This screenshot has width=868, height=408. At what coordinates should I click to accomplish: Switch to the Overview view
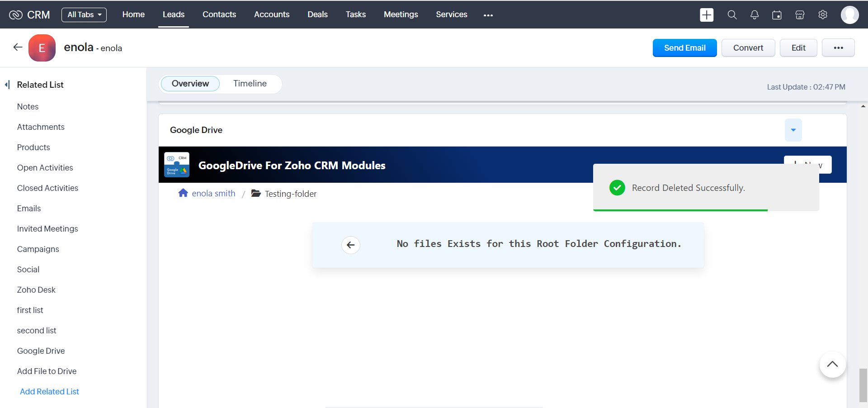pos(190,84)
